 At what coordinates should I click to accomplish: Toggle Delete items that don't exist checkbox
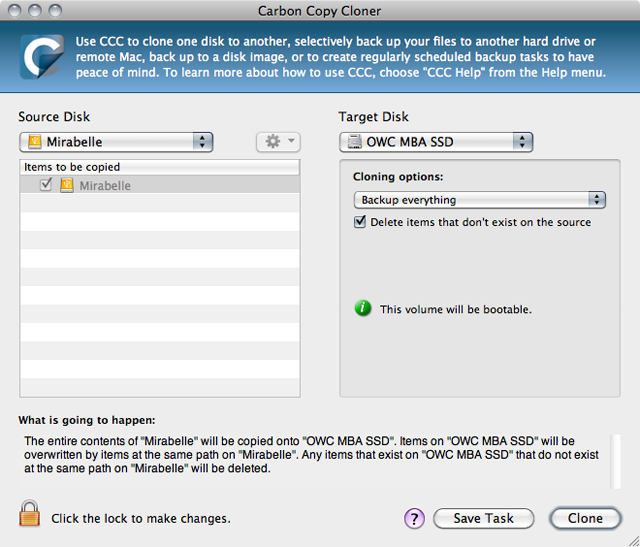[360, 222]
